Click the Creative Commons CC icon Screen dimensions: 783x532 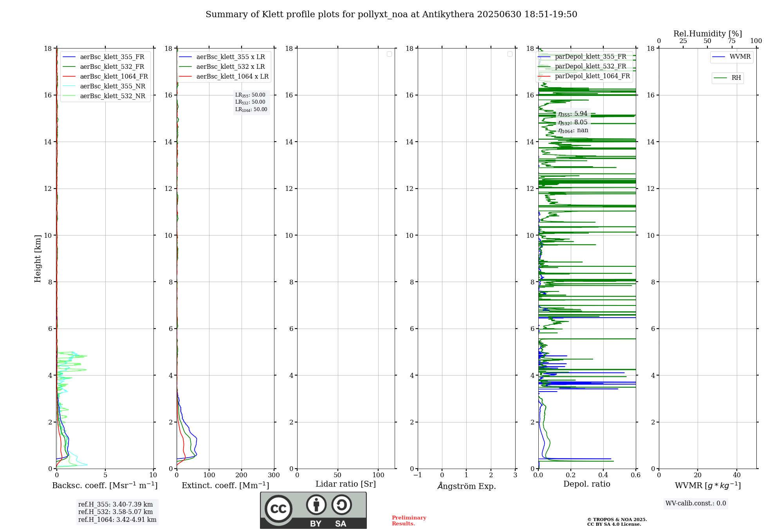pos(278,509)
